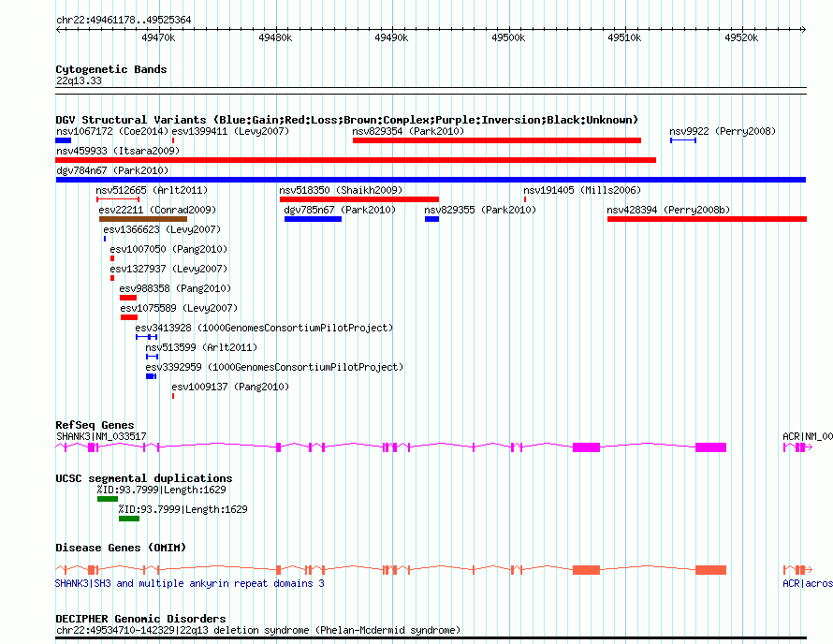Click the esv3392959 blue variant glyph
Viewport: 833px width, 644px height.
[x=152, y=376]
